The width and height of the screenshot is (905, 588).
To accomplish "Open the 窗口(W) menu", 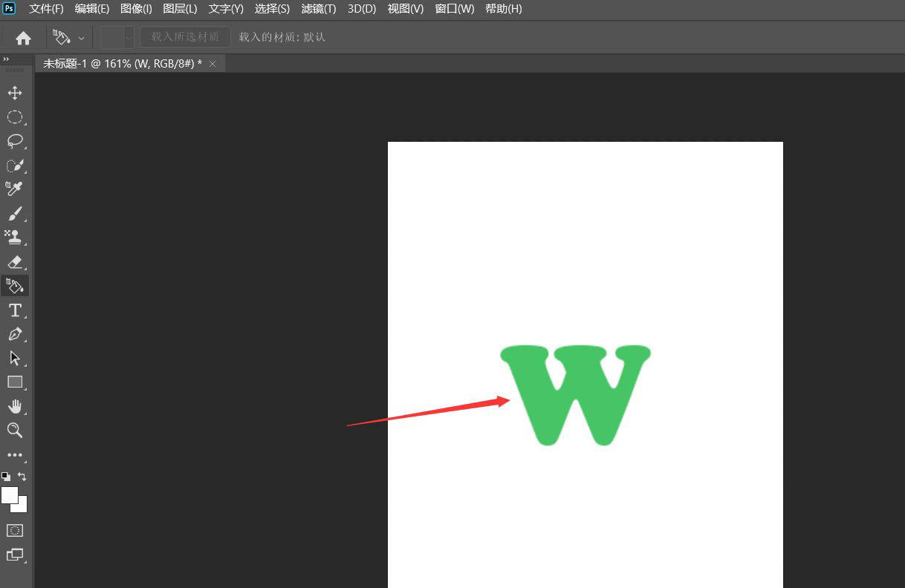I will [x=454, y=9].
